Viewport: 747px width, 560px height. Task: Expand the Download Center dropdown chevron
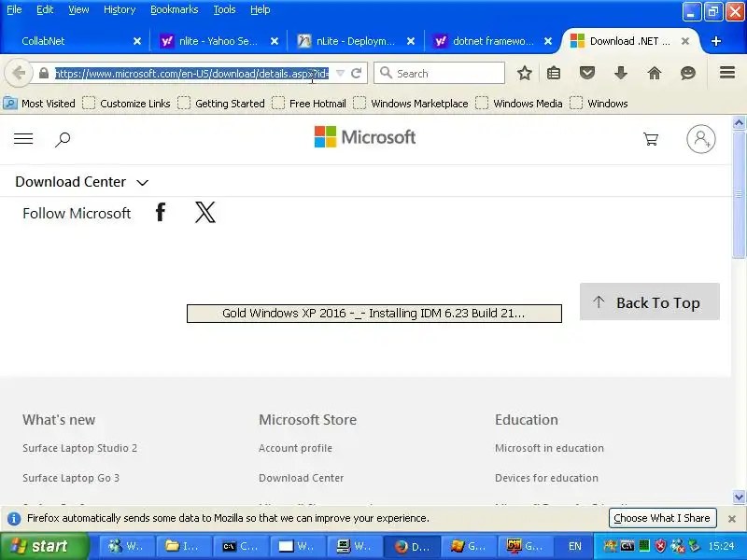(x=143, y=182)
